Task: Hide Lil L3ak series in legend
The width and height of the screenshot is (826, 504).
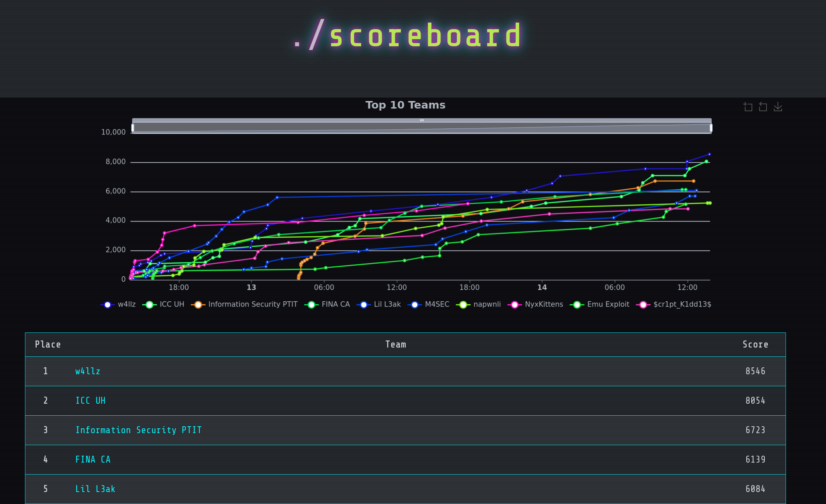Action: point(379,304)
